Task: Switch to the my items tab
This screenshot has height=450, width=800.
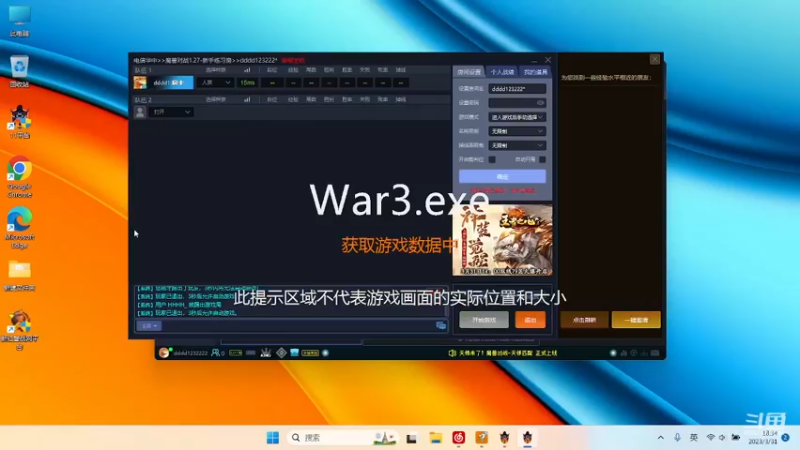Action: [x=535, y=72]
